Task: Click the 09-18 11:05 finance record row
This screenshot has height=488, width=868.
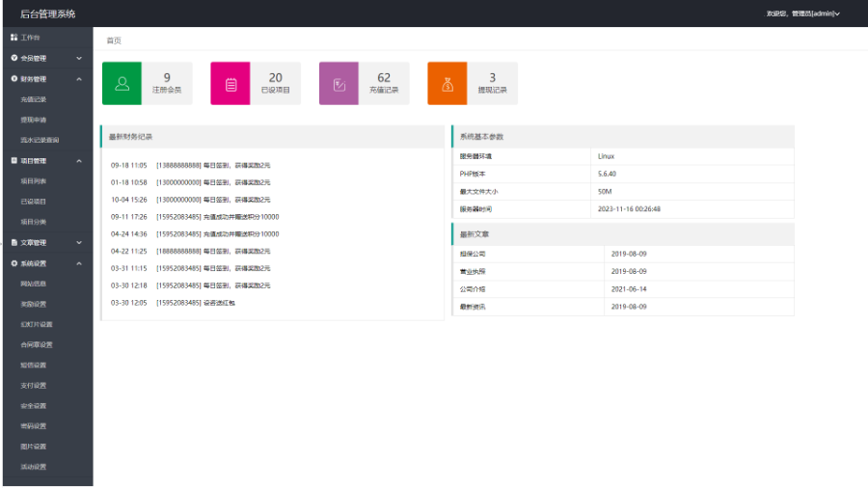Action: [190, 166]
